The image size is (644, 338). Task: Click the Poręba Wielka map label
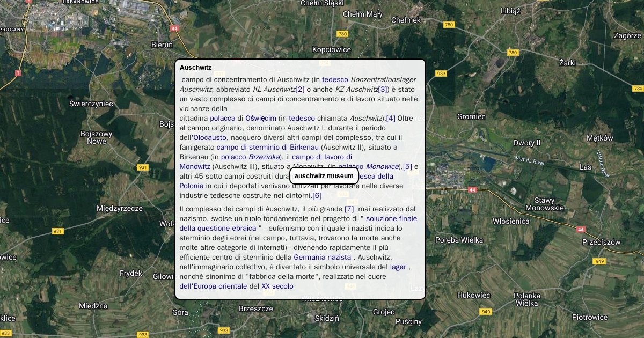pyautogui.click(x=459, y=240)
